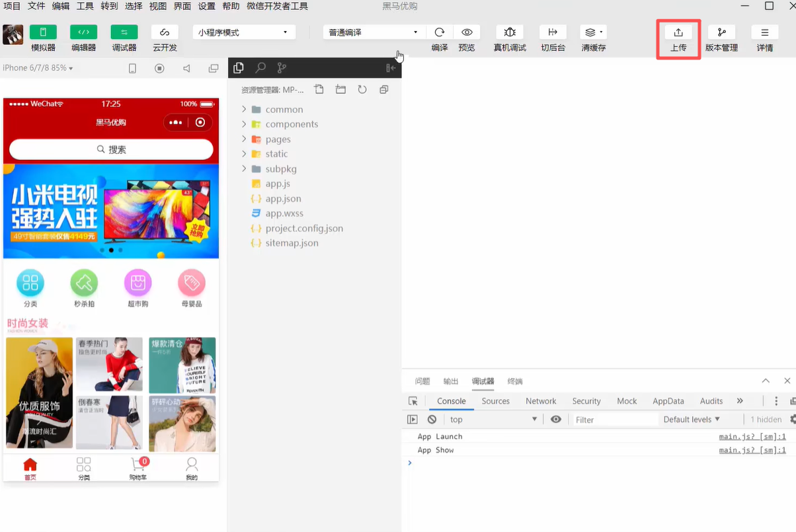Open version management (版本管理)
Screen dimensions: 796x532
pyautogui.click(x=721, y=32)
